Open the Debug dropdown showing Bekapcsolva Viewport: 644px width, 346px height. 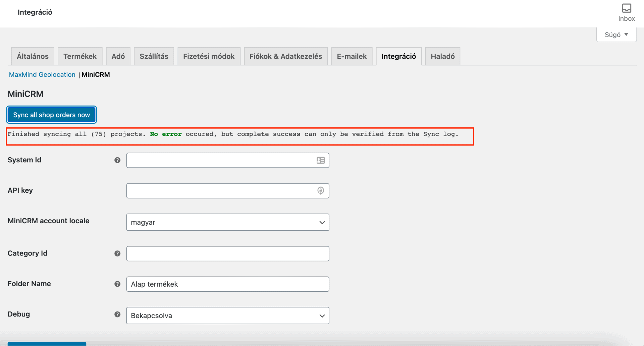(228, 315)
